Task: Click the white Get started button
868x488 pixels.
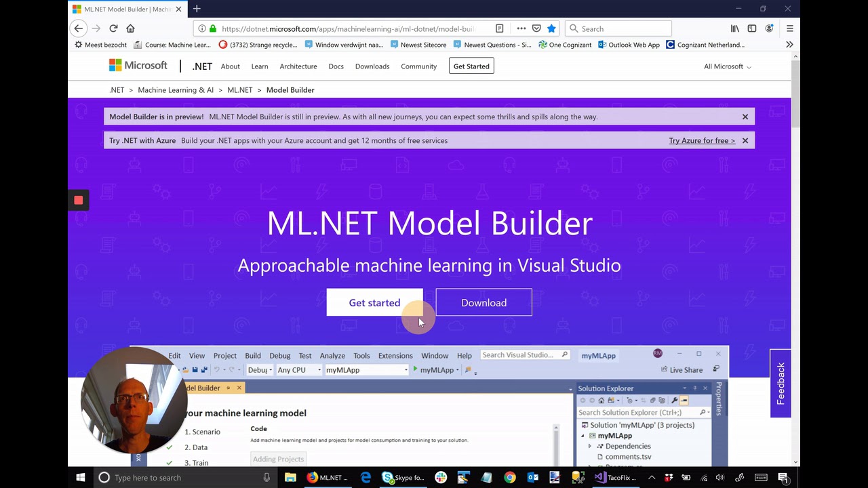Action: click(374, 302)
